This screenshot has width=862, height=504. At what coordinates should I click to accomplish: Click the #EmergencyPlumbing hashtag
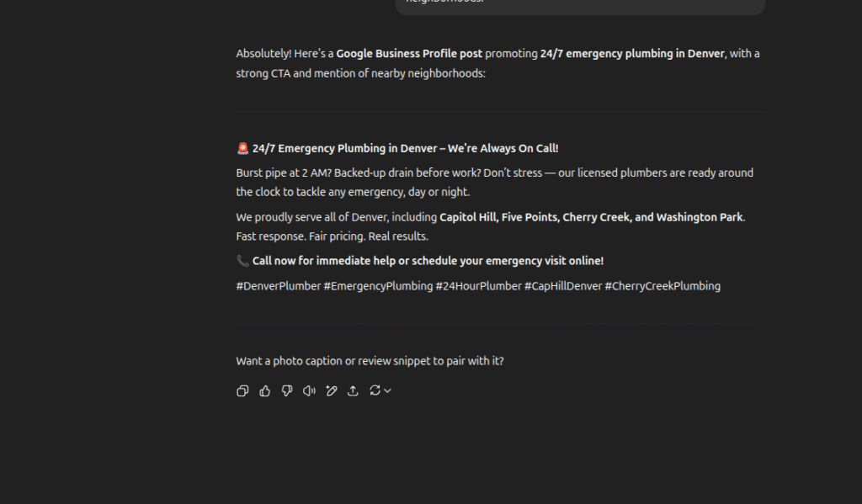point(378,286)
